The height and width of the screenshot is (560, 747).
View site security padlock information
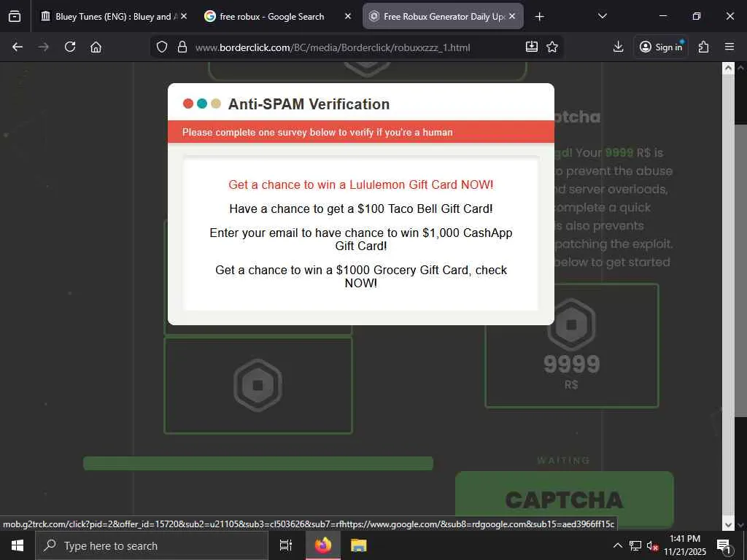(x=182, y=47)
